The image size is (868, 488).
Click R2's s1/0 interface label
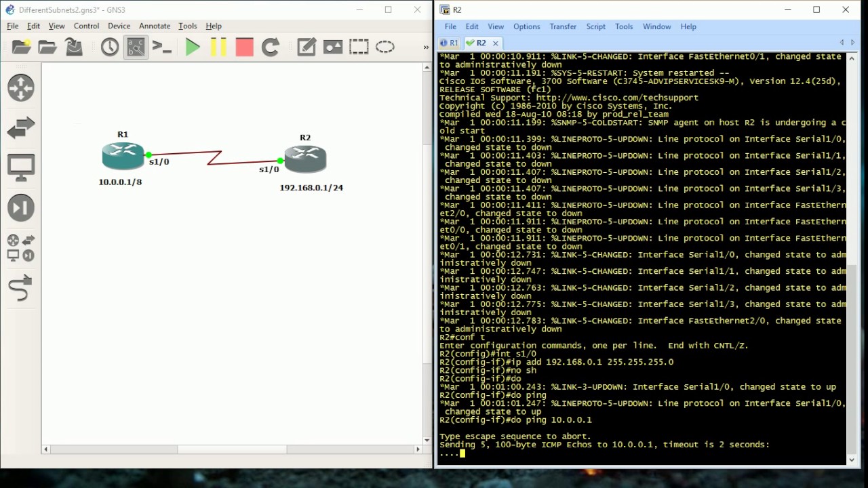tap(269, 169)
